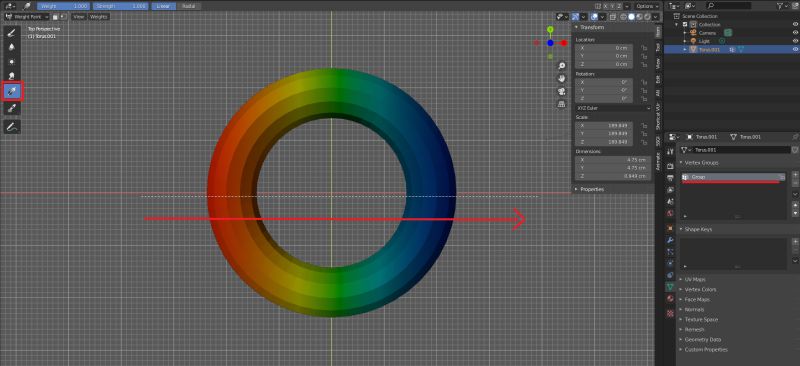Hide Torus.001 with its eye icon
Image resolution: width=800 pixels, height=366 pixels.
[795, 50]
